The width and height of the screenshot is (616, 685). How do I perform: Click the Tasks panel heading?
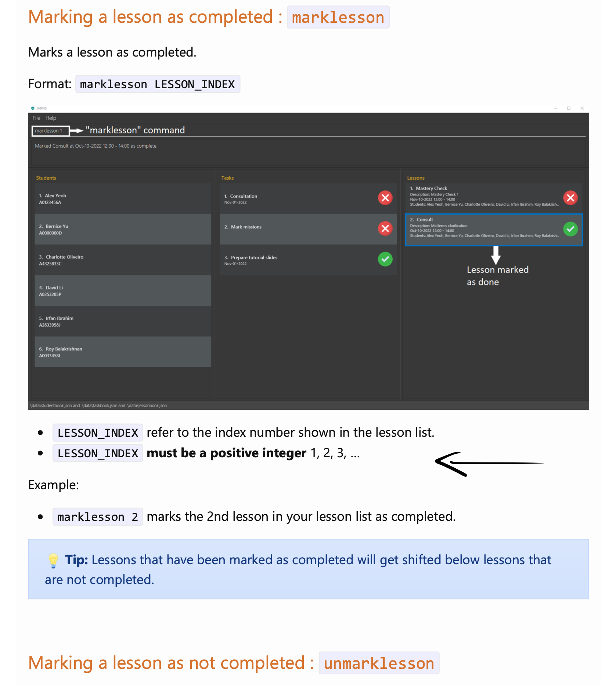click(x=227, y=178)
